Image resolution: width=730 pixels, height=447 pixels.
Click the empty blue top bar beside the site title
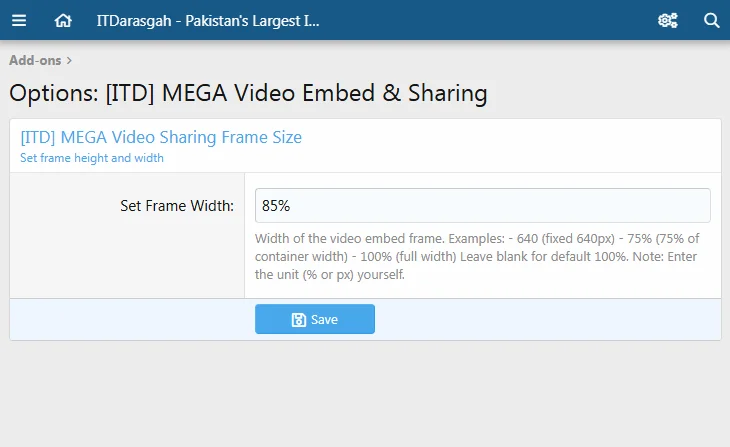coord(480,20)
